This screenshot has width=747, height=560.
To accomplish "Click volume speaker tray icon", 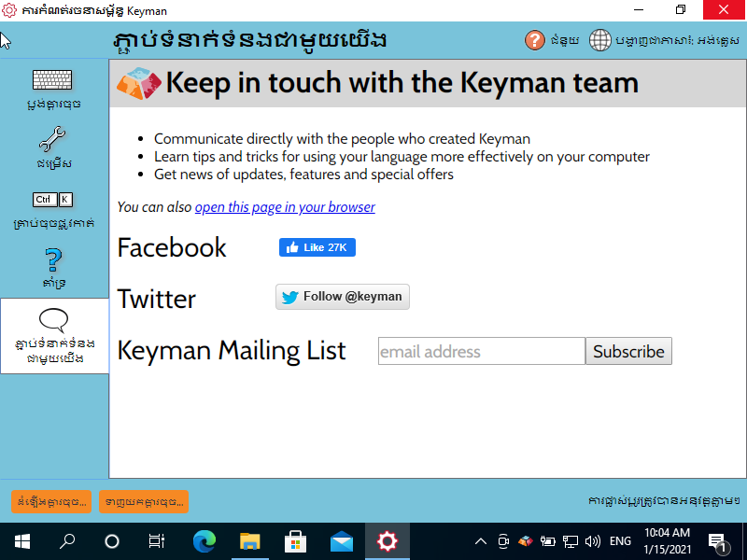I will tap(593, 541).
